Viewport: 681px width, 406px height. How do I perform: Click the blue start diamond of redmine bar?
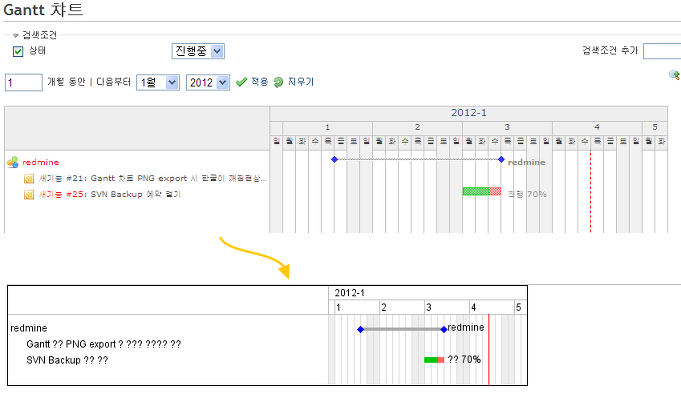click(x=334, y=159)
